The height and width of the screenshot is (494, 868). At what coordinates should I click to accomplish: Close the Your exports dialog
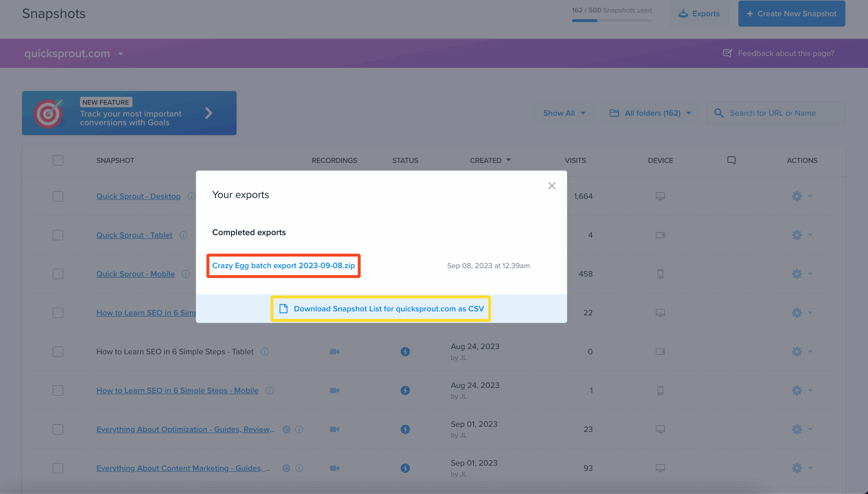(x=552, y=185)
